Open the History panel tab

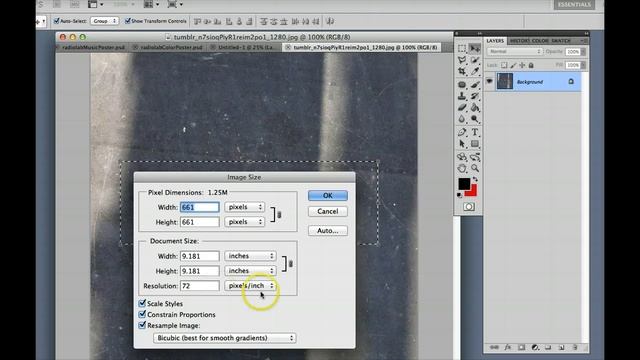[x=519, y=41]
